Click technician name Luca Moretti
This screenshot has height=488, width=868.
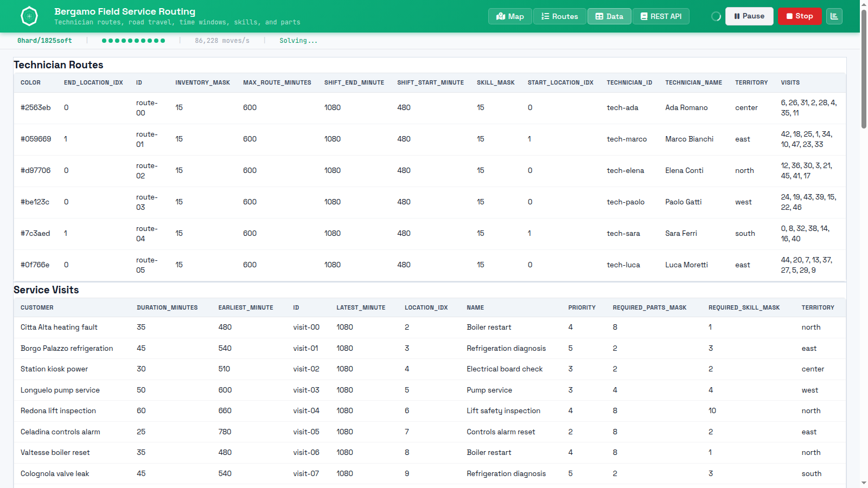(686, 265)
